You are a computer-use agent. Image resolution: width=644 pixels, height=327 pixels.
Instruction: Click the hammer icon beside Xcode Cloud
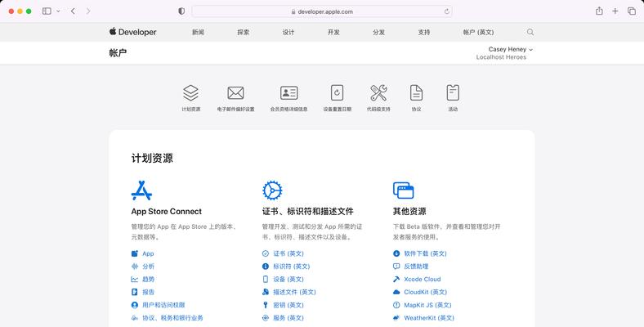coord(396,279)
